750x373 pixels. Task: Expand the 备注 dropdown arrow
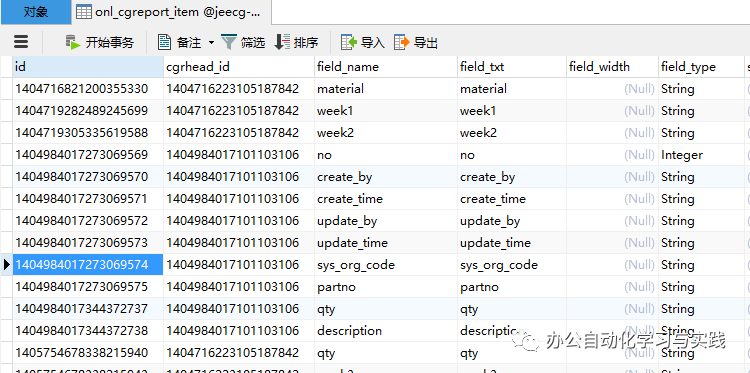211,43
